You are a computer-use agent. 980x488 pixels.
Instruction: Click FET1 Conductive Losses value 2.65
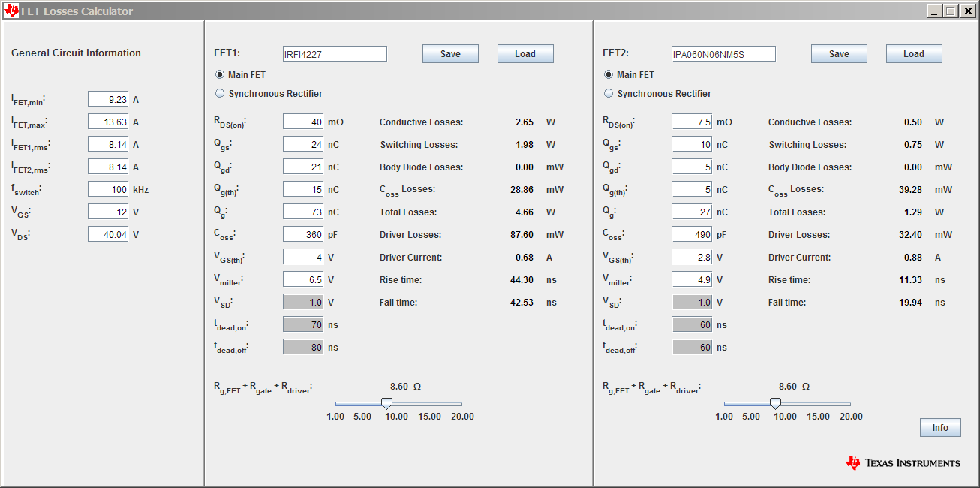[525, 122]
